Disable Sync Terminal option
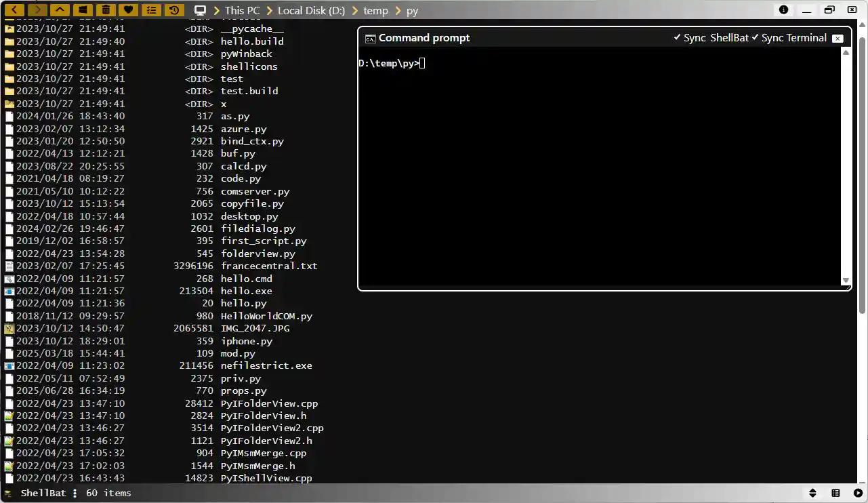The height and width of the screenshot is (503, 868). 793,38
